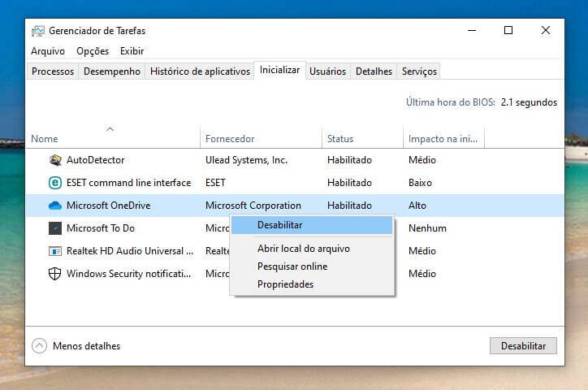Sort by Impacto na inicialização column header

[443, 139]
